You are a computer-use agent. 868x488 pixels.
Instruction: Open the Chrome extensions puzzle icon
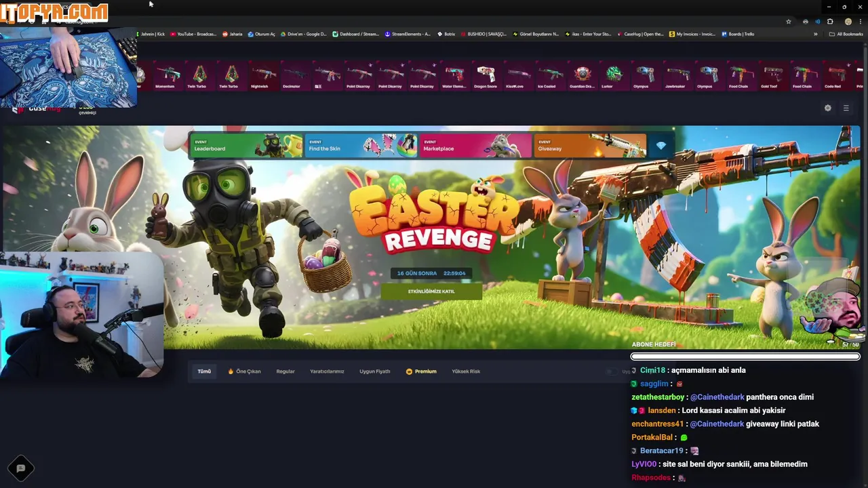tap(830, 22)
